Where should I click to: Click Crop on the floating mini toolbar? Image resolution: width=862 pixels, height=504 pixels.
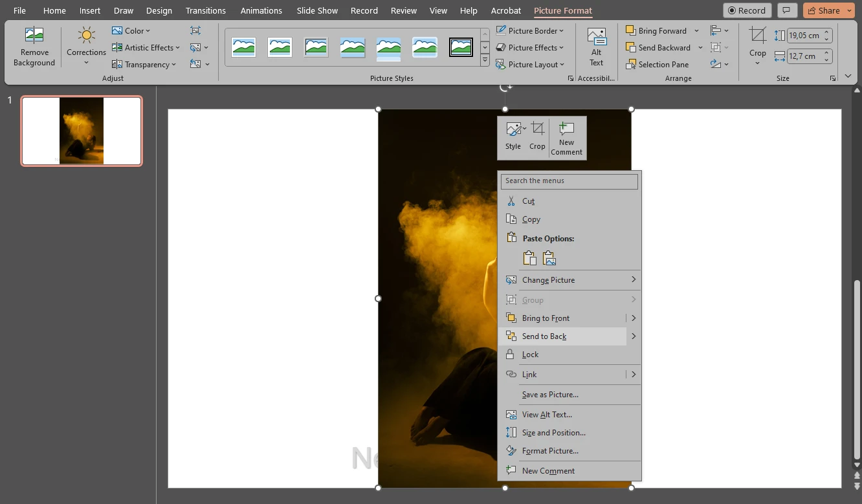[x=537, y=136]
